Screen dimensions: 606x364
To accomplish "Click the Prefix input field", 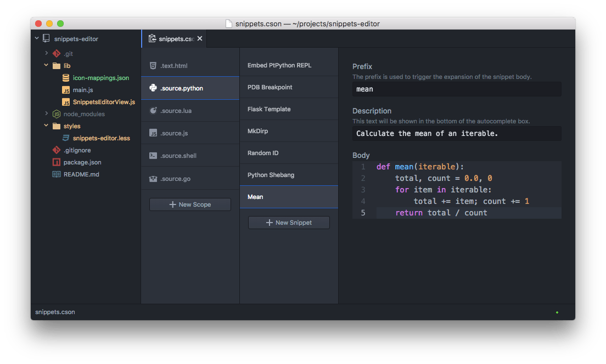I will click(x=457, y=89).
